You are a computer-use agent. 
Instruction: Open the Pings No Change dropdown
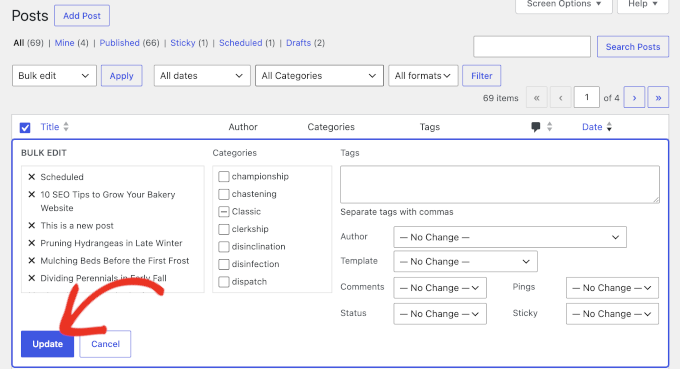coord(612,288)
